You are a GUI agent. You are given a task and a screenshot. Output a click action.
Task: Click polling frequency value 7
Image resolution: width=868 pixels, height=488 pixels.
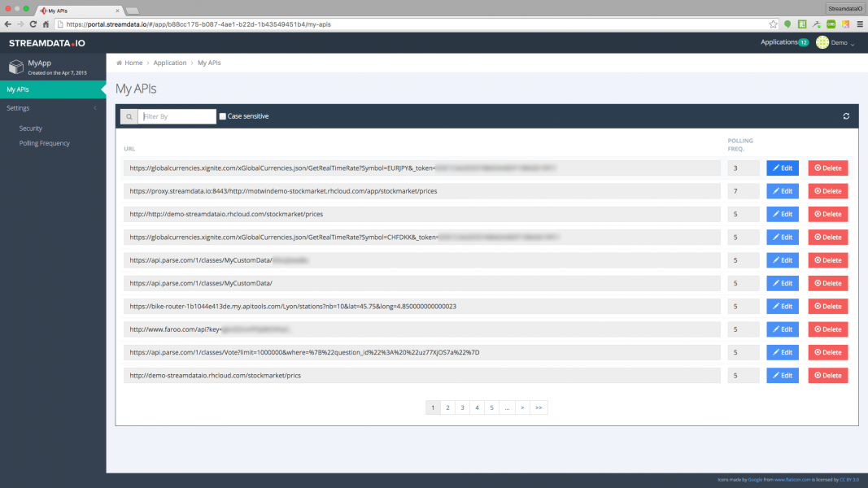click(x=744, y=191)
